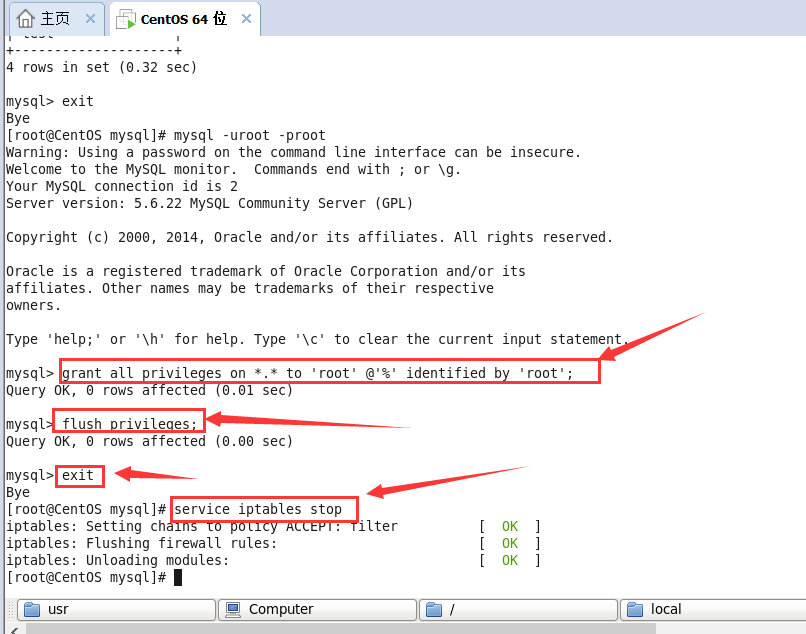Click the 'Query OK, 0 rows affected (0.01 sec)' line
Viewport: 806px width, 634px height.
pyautogui.click(x=149, y=390)
